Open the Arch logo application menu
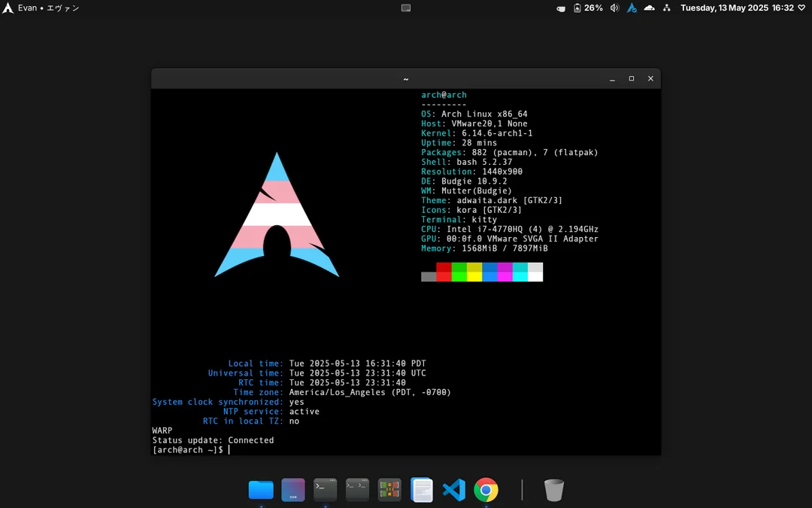Image resolution: width=812 pixels, height=508 pixels. (x=8, y=8)
